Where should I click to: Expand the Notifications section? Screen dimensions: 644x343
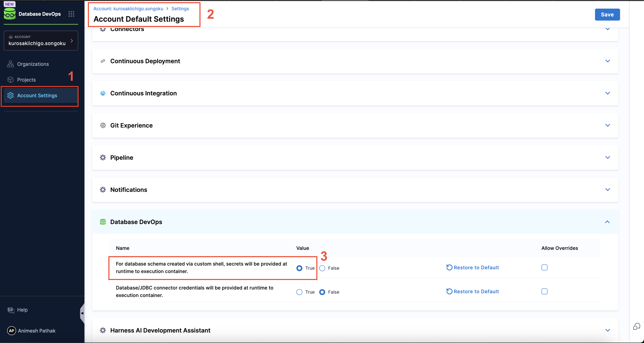(608, 189)
